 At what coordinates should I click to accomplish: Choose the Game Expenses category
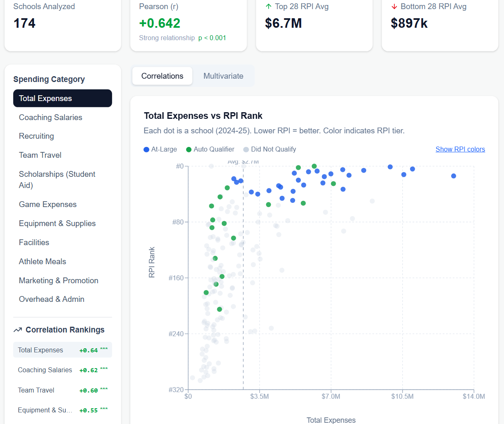48,205
